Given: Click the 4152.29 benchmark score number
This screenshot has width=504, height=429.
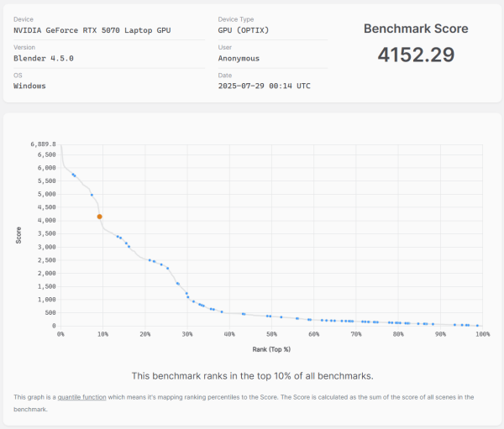Looking at the screenshot, I should (416, 55).
